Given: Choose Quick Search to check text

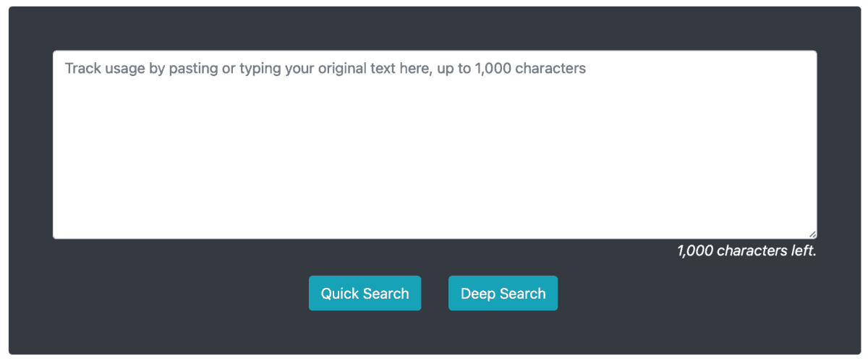Looking at the screenshot, I should click(x=365, y=293).
